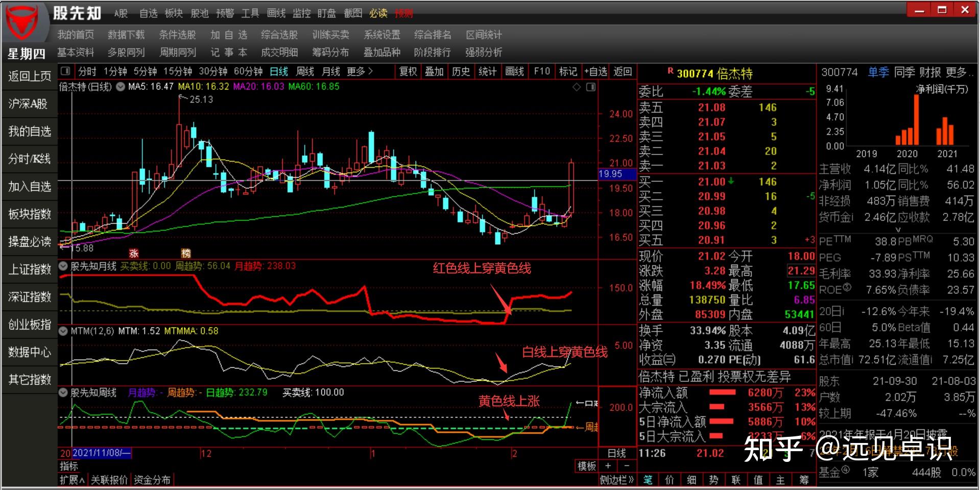This screenshot has width=980, height=490.
Task: Open 筹码分布
Action: (x=330, y=52)
